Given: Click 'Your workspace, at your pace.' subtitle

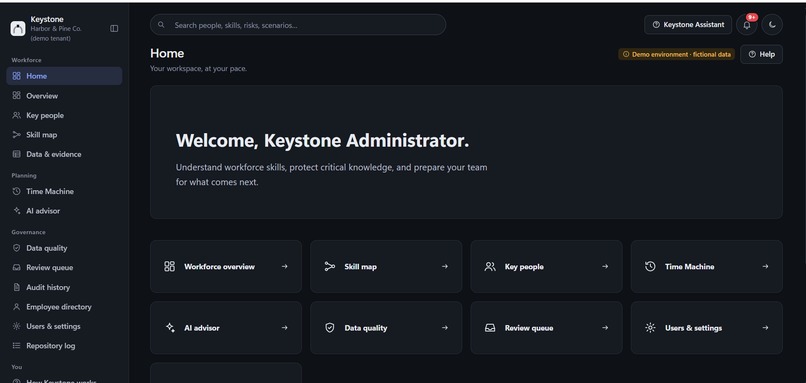Looking at the screenshot, I should 198,68.
